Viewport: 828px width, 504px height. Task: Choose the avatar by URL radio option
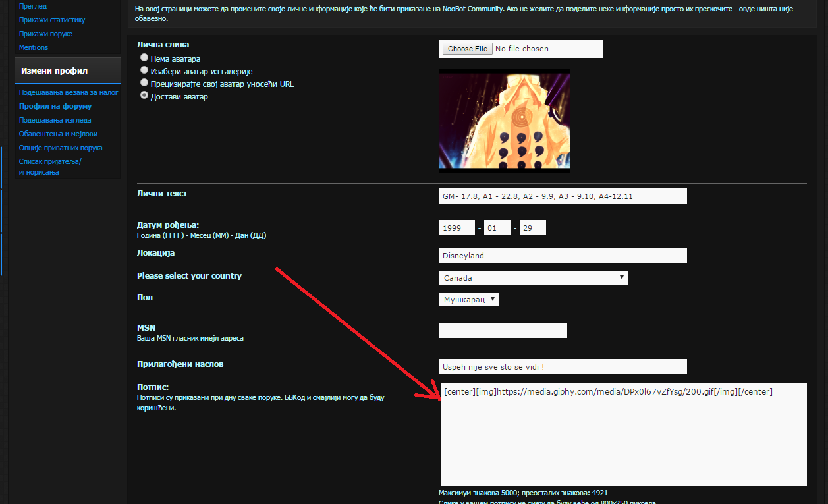point(144,83)
